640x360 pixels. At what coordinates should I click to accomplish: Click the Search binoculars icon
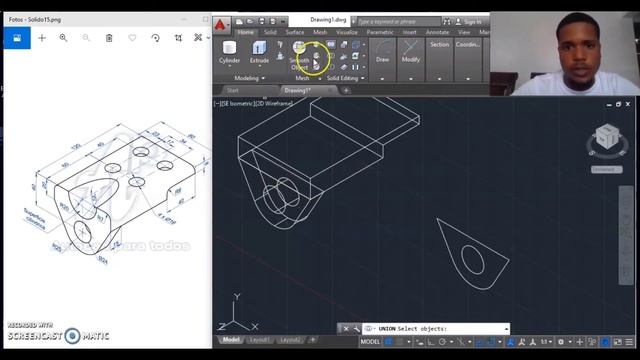(447, 22)
